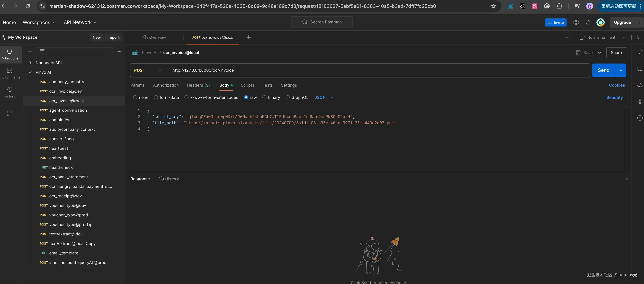644x284 pixels.
Task: Switch to the Authorization tab
Action: [166, 85]
